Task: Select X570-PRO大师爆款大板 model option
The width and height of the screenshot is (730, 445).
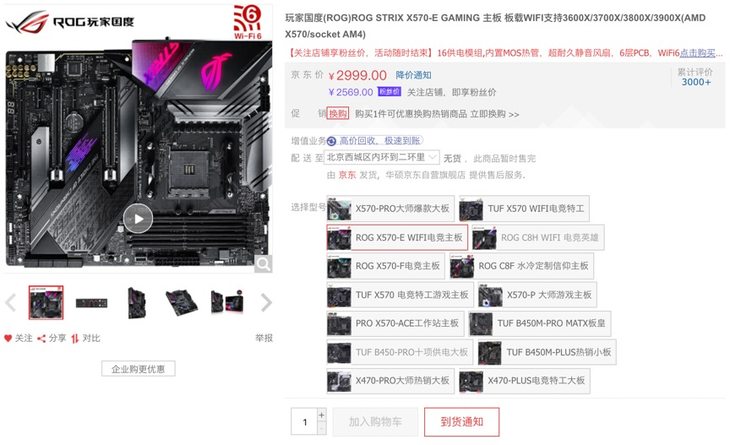Action: pyautogui.click(x=391, y=209)
